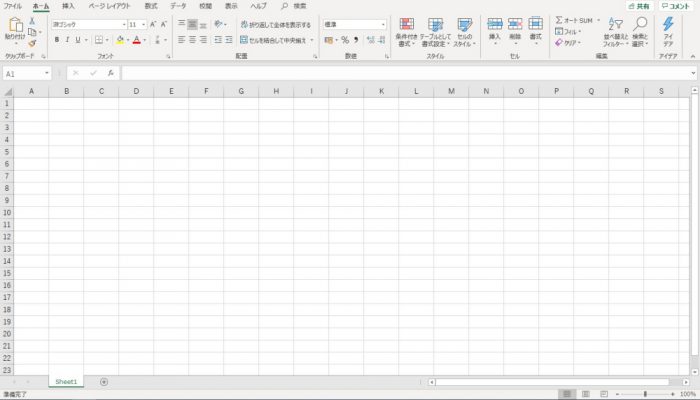Toggle wrap text option
This screenshot has width=700, height=400.
[275, 25]
